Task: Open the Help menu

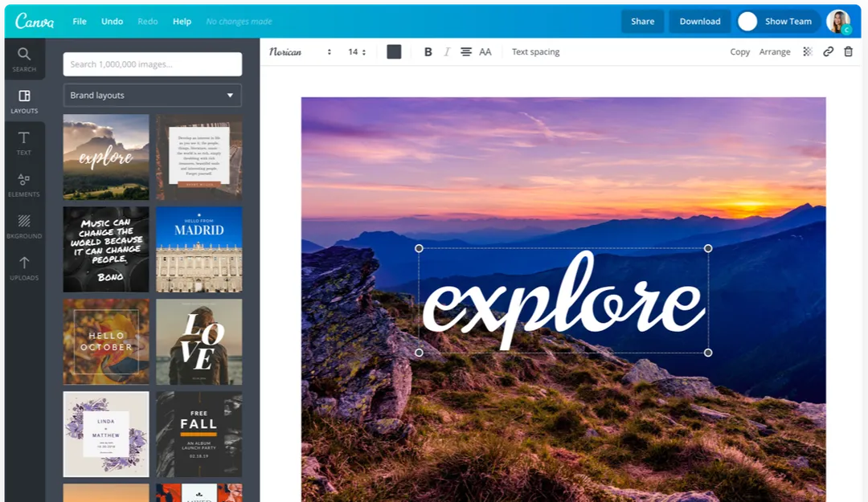Action: click(182, 22)
